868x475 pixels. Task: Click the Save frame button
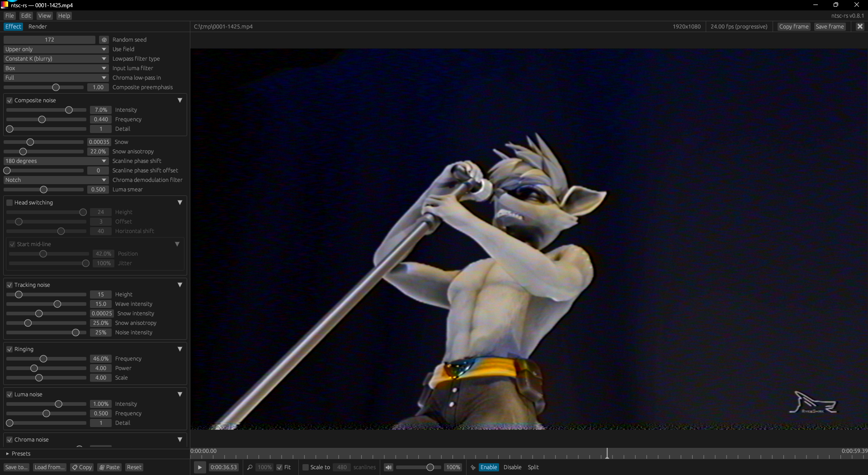[830, 27]
